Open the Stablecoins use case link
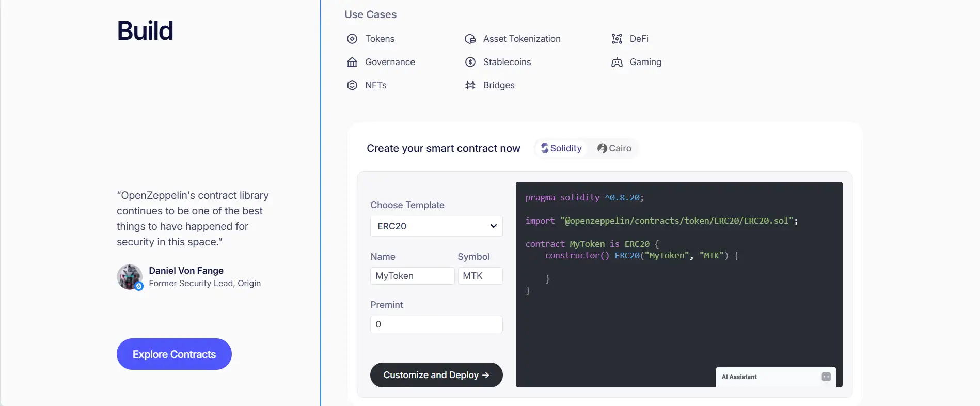The image size is (980, 406). [507, 62]
